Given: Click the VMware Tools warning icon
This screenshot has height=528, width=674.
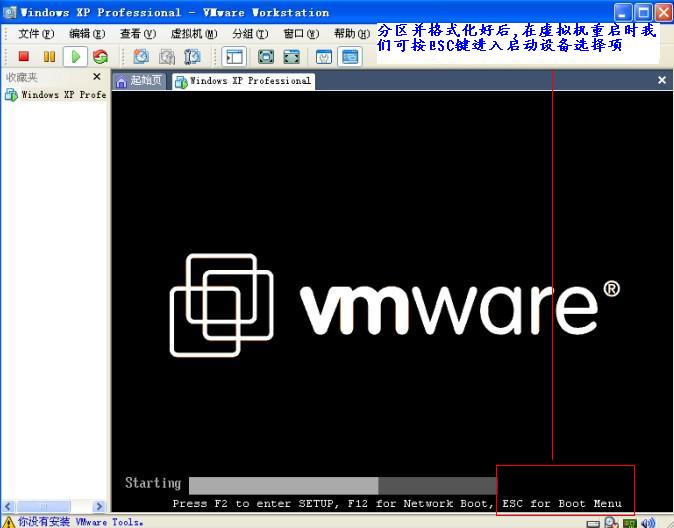Looking at the screenshot, I should tap(9, 521).
